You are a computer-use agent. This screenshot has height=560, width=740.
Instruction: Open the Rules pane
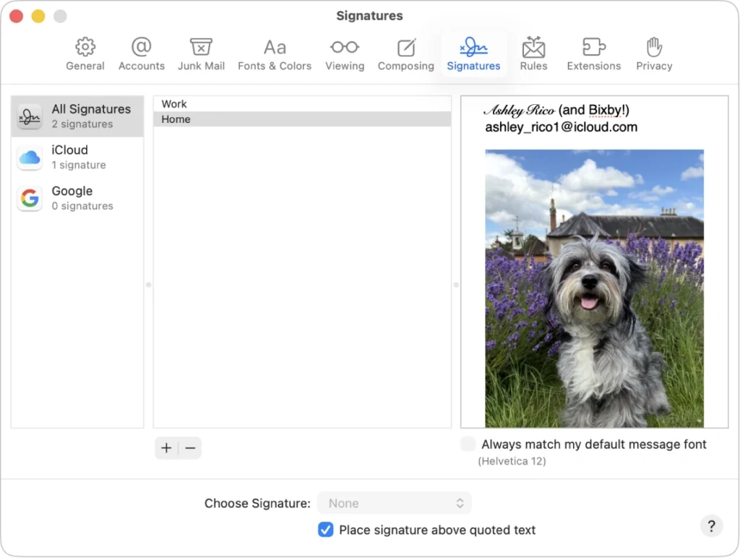(533, 53)
